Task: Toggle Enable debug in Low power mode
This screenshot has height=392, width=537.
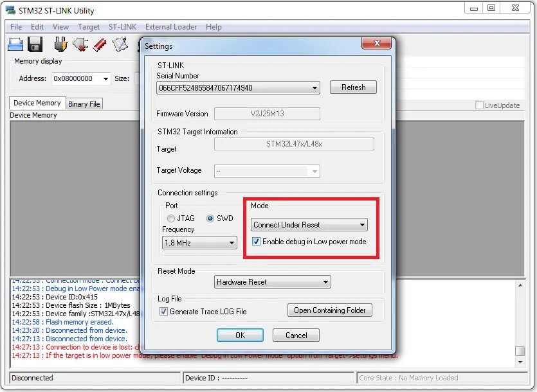Action: coord(256,242)
